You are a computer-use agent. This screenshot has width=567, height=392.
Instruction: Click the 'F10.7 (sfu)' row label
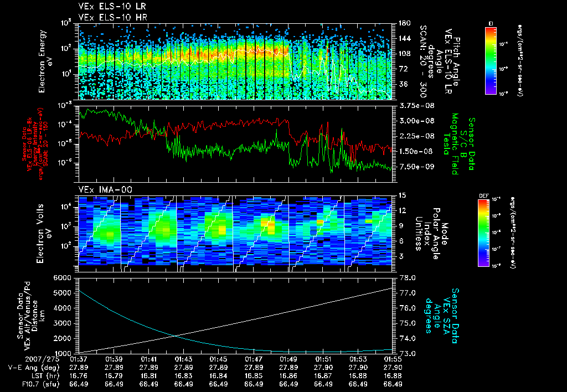(x=40, y=384)
